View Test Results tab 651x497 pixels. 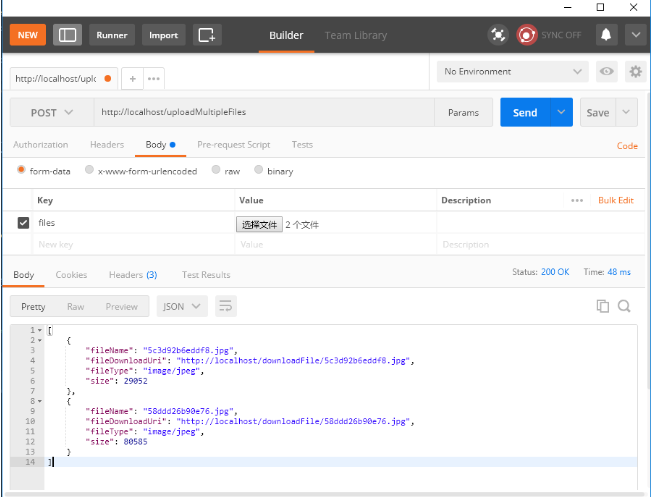coord(206,275)
